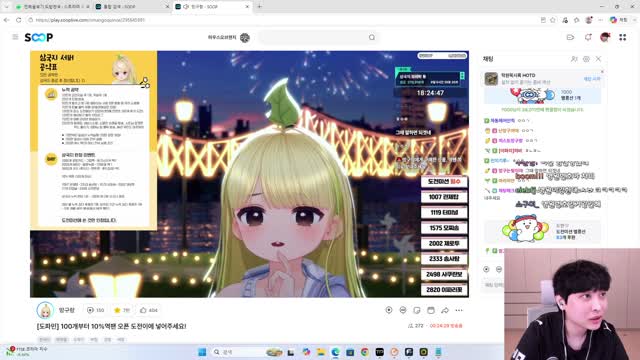Click the emoticon button below chat
Viewport: 640px width, 360px height.
499,269
